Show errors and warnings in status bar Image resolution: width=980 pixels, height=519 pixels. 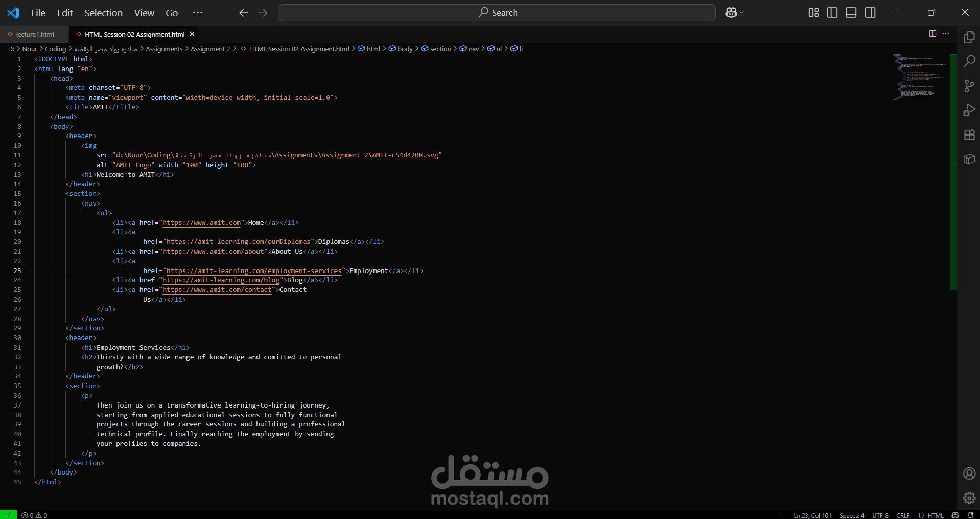pyautogui.click(x=34, y=515)
